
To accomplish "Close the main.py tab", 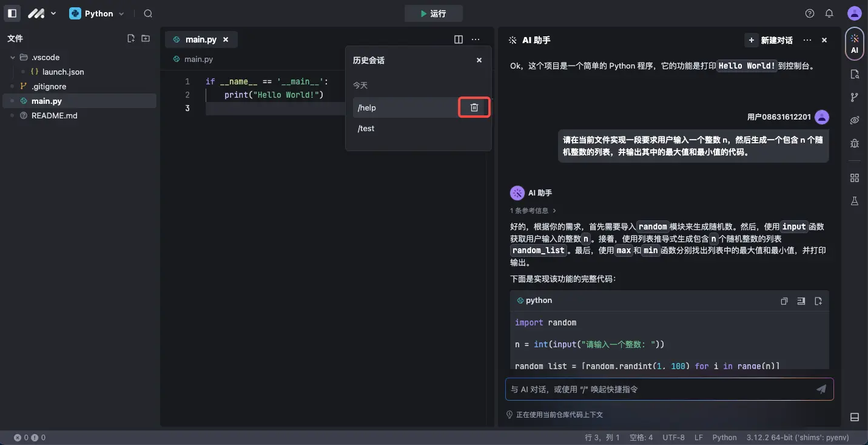I will pos(226,39).
